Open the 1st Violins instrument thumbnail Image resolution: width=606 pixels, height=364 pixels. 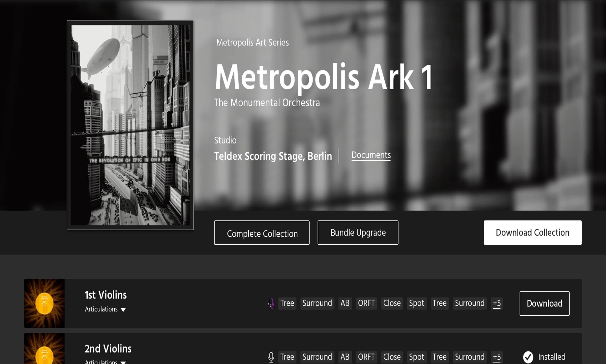click(x=44, y=303)
